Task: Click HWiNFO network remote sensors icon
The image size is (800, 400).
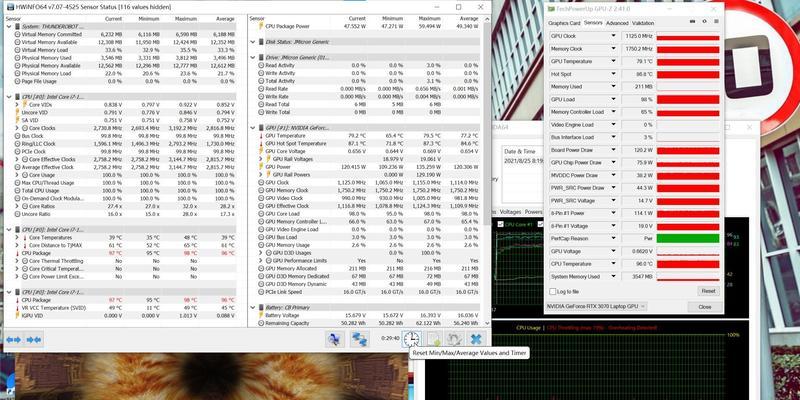Action: coord(360,339)
